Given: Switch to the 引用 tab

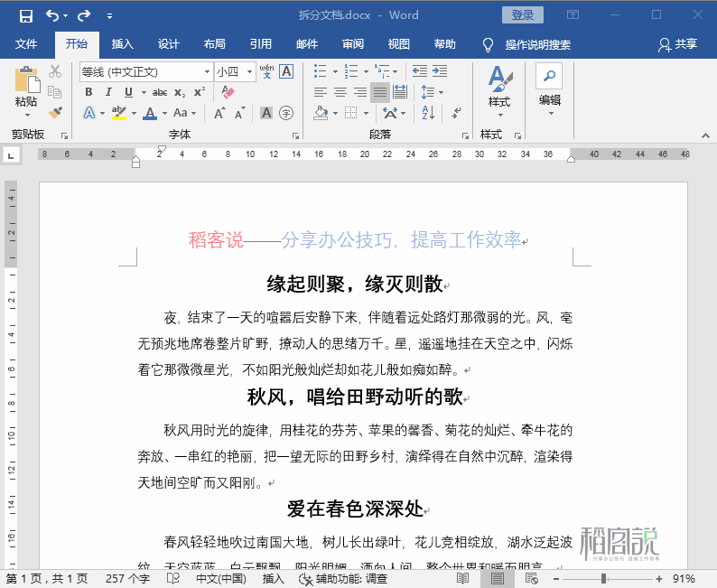Looking at the screenshot, I should tap(261, 44).
